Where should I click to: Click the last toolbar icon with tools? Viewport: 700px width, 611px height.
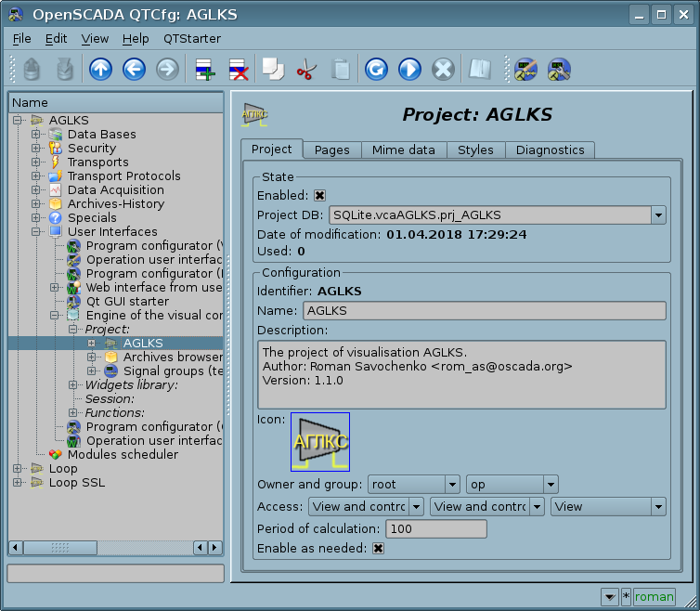point(559,70)
